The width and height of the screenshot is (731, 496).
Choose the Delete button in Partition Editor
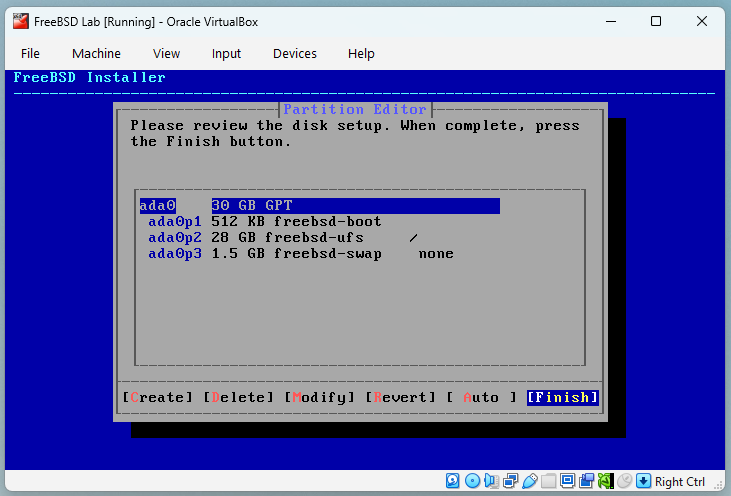(x=238, y=397)
